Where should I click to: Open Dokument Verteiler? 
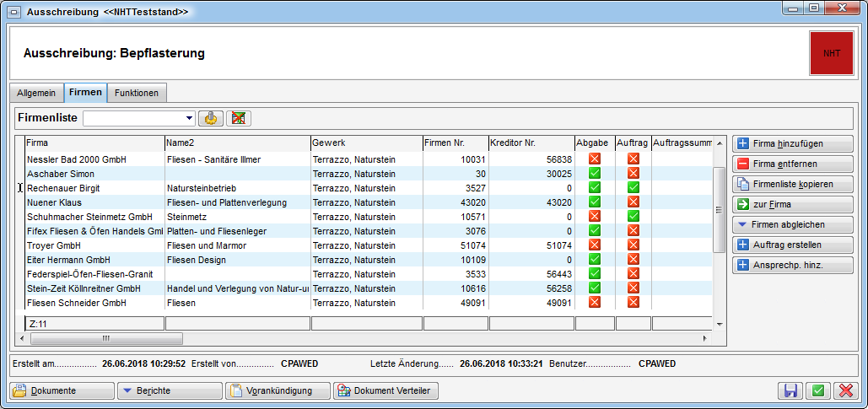386,390
